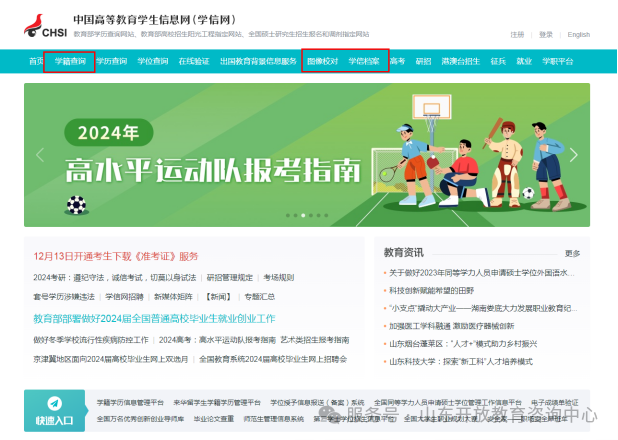The image size is (618, 440).
Task: Go to 学位查询 menu item
Action: point(153,61)
